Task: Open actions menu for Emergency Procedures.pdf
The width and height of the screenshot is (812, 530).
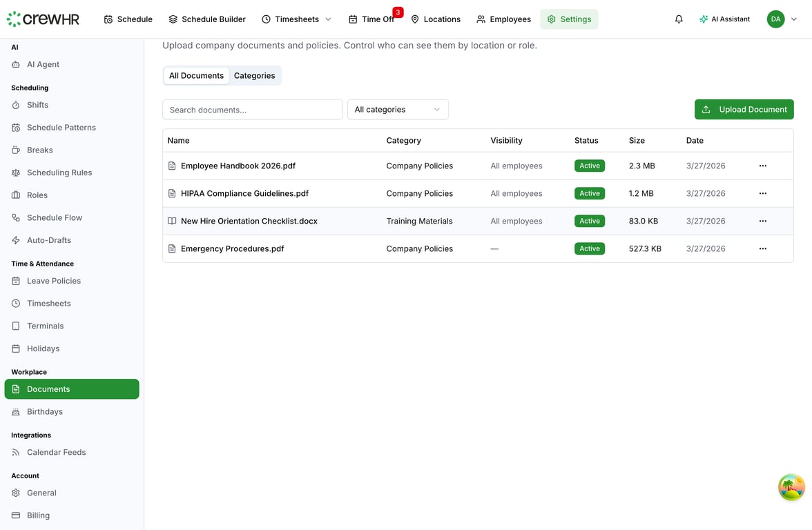Action: [x=763, y=248]
